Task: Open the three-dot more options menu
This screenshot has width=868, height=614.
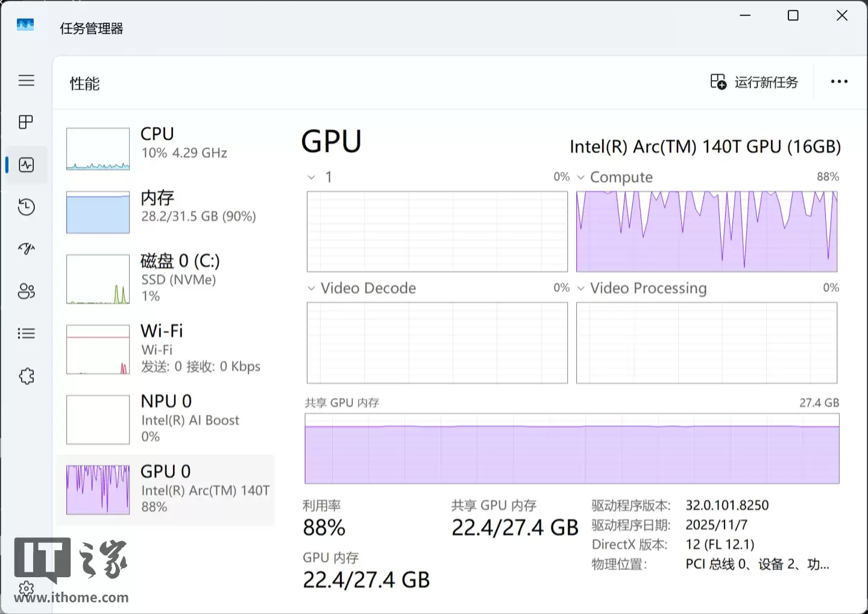Action: (x=839, y=82)
